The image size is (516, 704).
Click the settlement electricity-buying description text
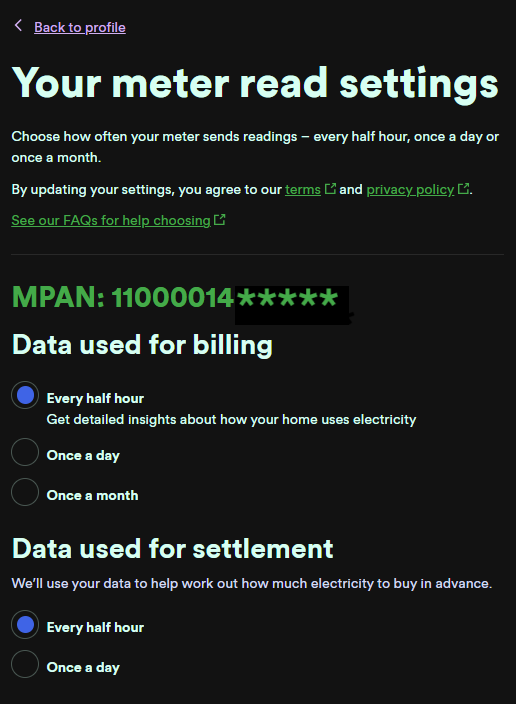click(252, 583)
